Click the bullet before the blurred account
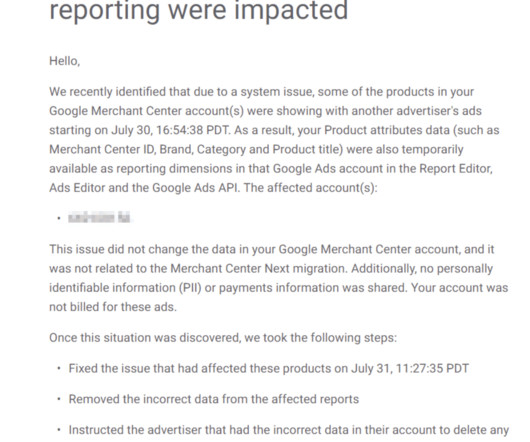This screenshot has width=530, height=442. click(59, 218)
